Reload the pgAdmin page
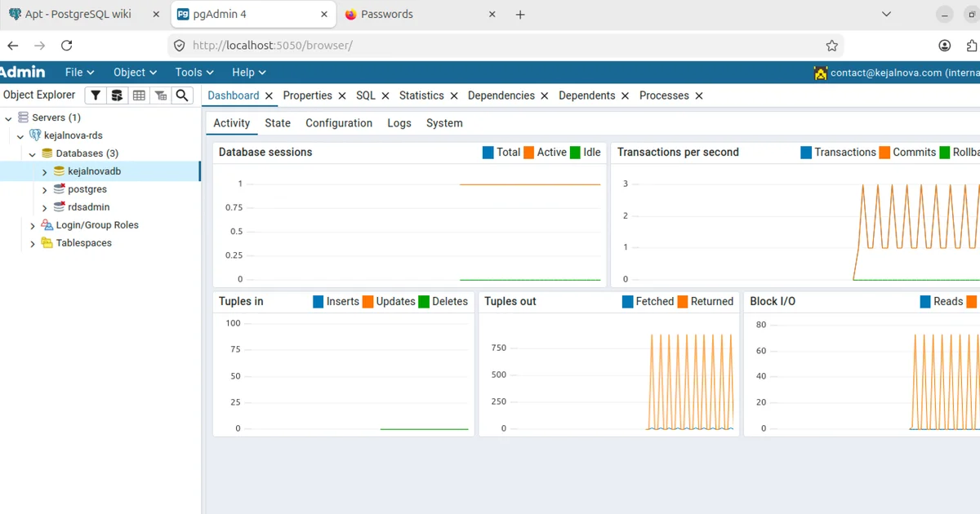Screen dimensions: 980x514 (67, 46)
